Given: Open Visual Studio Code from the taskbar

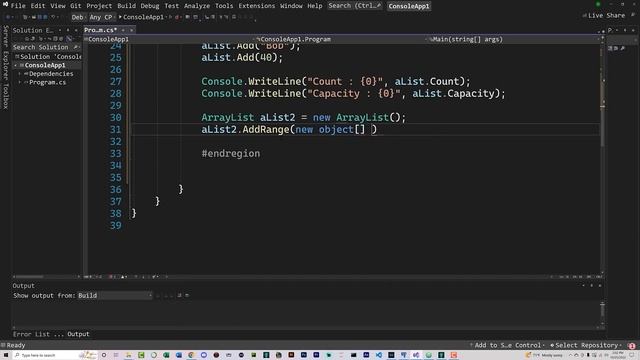Looking at the screenshot, I should pos(379,355).
